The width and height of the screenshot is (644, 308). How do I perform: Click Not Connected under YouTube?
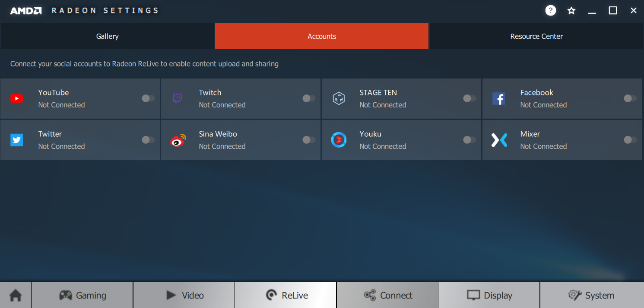pyautogui.click(x=61, y=105)
